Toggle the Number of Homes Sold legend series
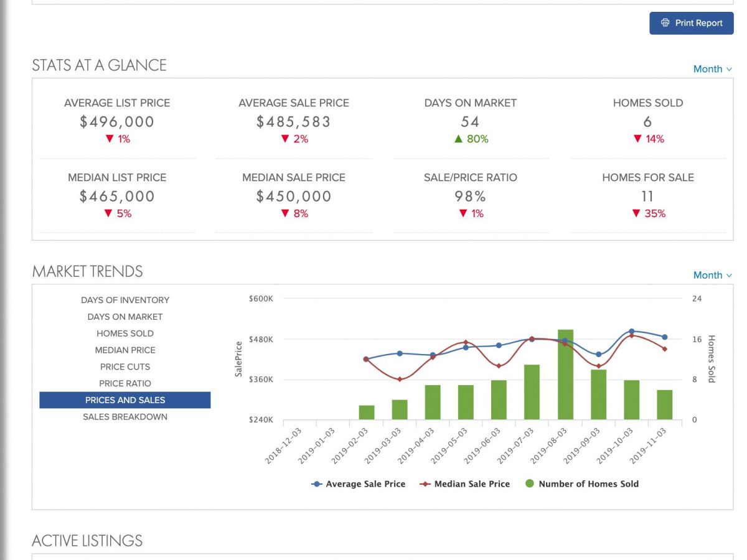Image resolution: width=747 pixels, height=560 pixels. tap(582, 483)
